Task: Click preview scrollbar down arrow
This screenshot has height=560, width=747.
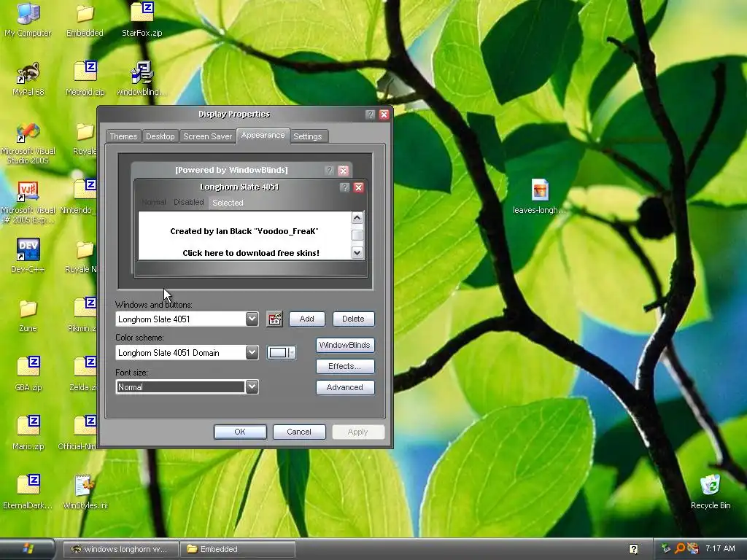Action: point(357,253)
